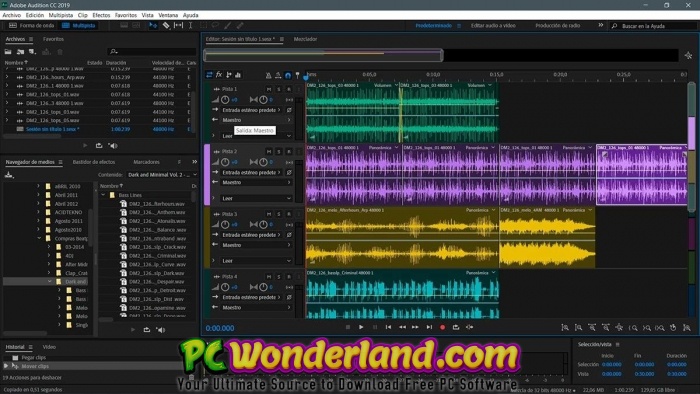Open the Multipista menu
The width and height of the screenshot is (700, 394).
61,15
